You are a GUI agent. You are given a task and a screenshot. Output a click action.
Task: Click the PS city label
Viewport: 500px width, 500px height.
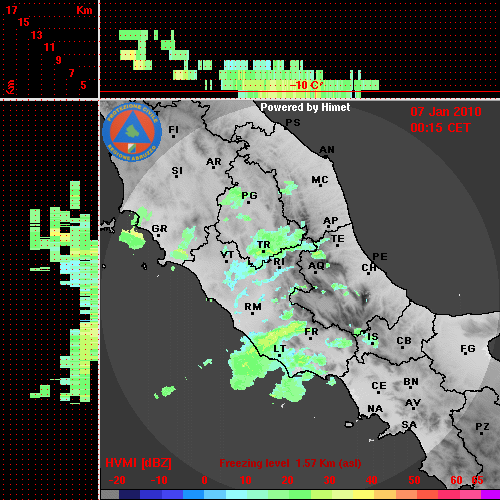pyautogui.click(x=293, y=123)
